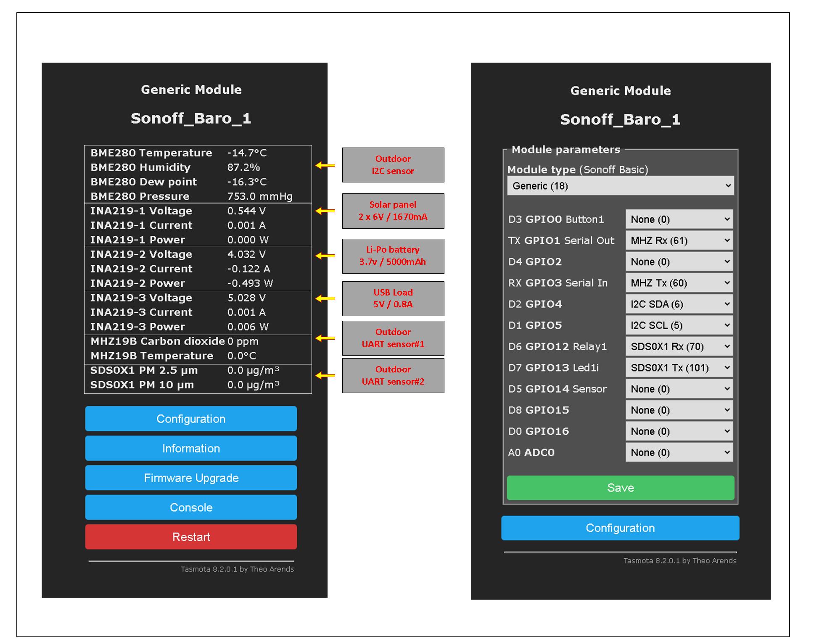
Task: Open the D1 GPIO5 I2C SCL dropdown
Action: click(x=679, y=325)
